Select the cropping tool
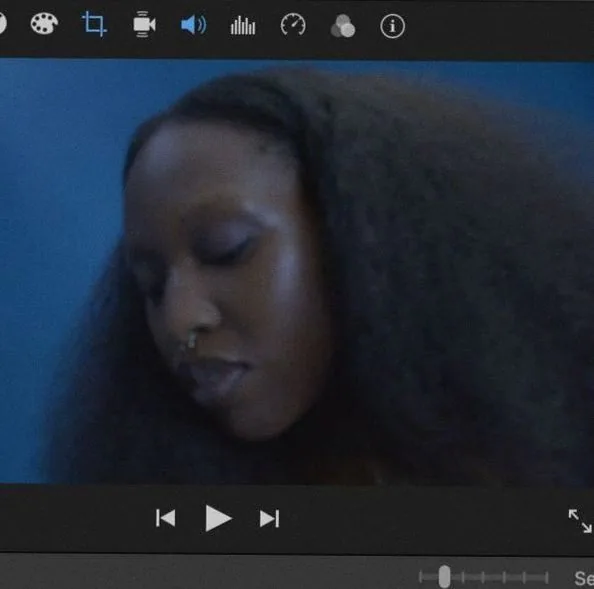 (x=94, y=24)
